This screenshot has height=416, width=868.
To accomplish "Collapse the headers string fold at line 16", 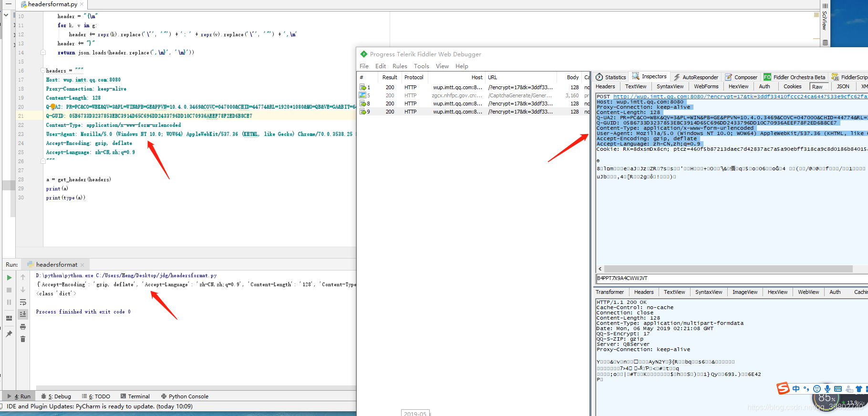I will pyautogui.click(x=43, y=71).
